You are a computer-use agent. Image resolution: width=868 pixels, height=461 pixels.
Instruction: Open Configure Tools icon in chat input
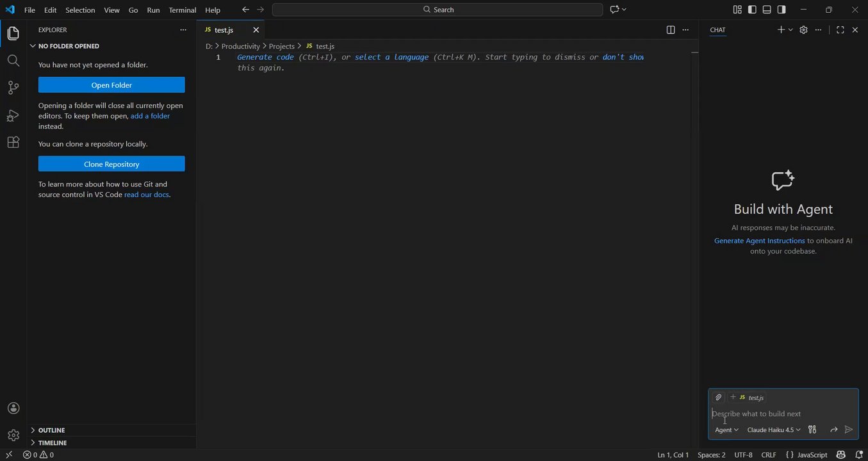point(812,430)
